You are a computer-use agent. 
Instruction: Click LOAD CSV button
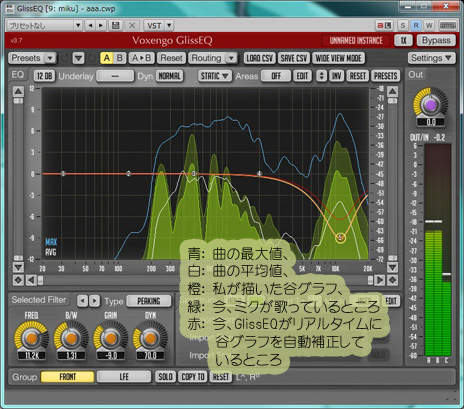259,58
